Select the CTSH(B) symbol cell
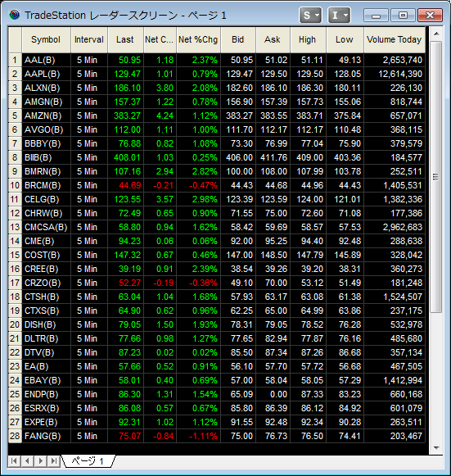Screen dimensions: 451x476 pyautogui.click(x=46, y=297)
